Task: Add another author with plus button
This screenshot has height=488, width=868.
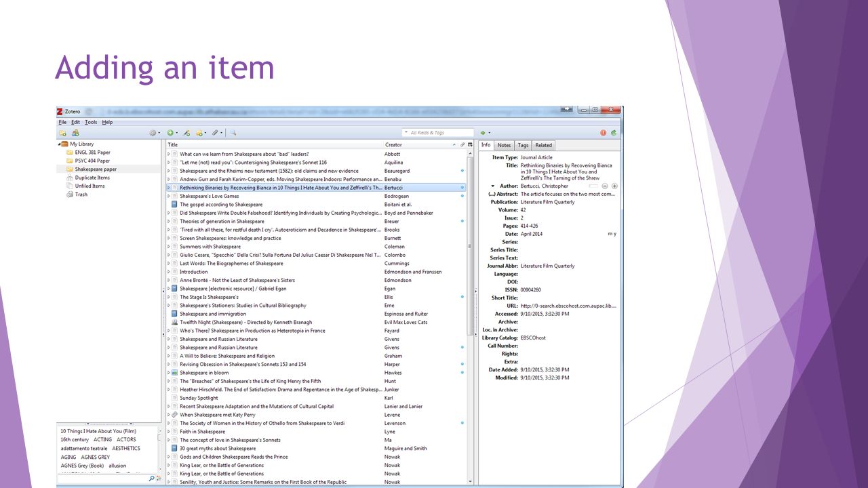Action: coord(614,186)
